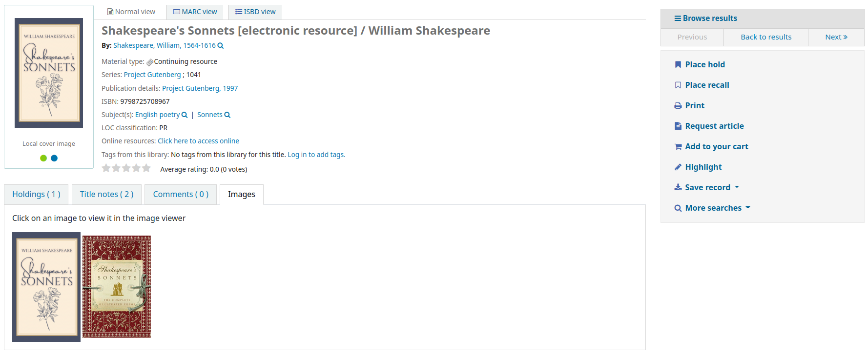Click the Request article document icon
Image resolution: width=868 pixels, height=357 pixels.
678,126
